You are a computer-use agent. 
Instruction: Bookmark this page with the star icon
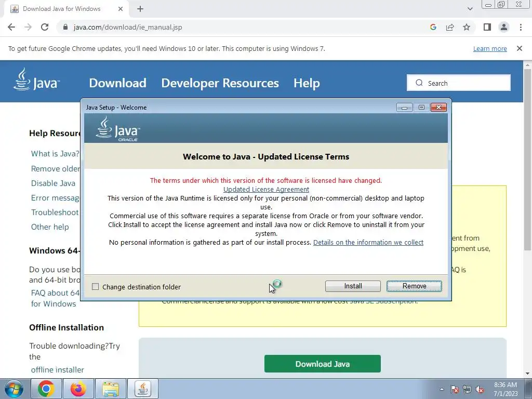(x=467, y=27)
